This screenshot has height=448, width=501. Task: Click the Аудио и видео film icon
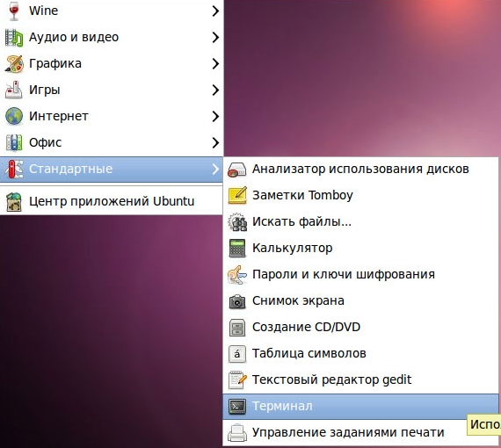(x=14, y=38)
